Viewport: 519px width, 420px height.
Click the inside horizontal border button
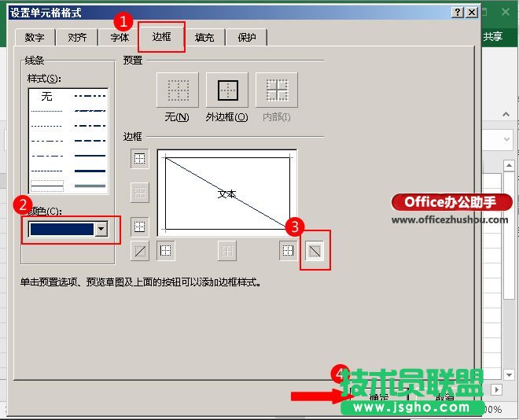pos(140,193)
